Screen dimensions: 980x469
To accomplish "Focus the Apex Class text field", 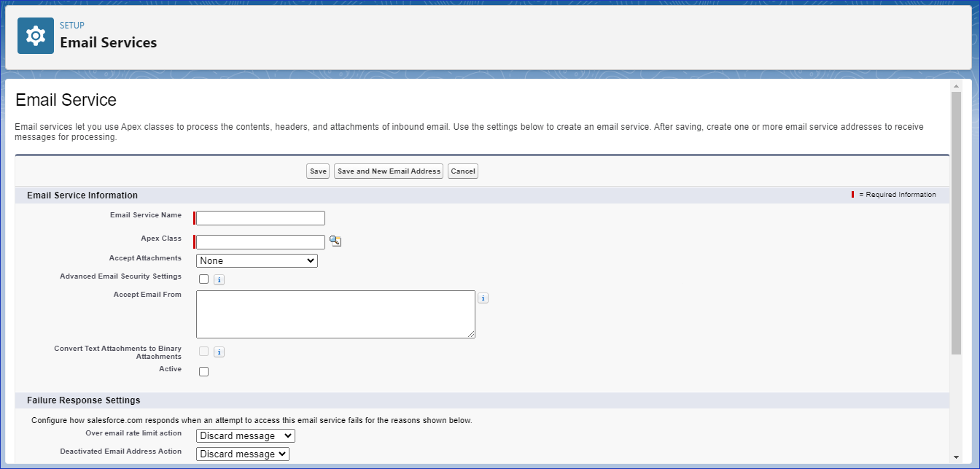I will tap(259, 241).
